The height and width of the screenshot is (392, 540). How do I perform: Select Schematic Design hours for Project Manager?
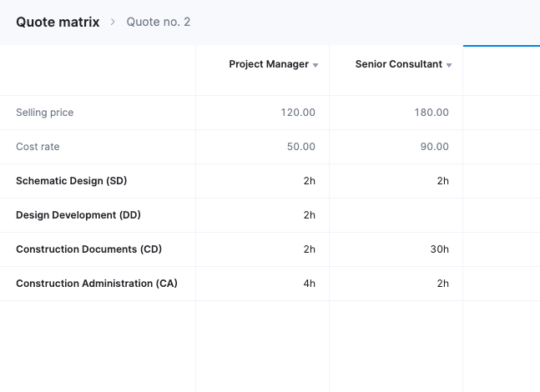point(309,181)
